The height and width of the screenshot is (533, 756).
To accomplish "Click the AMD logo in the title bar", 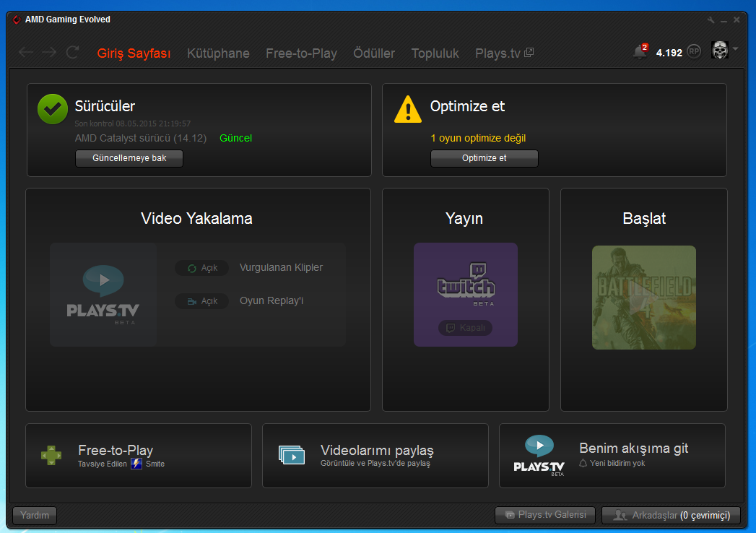I will point(17,19).
